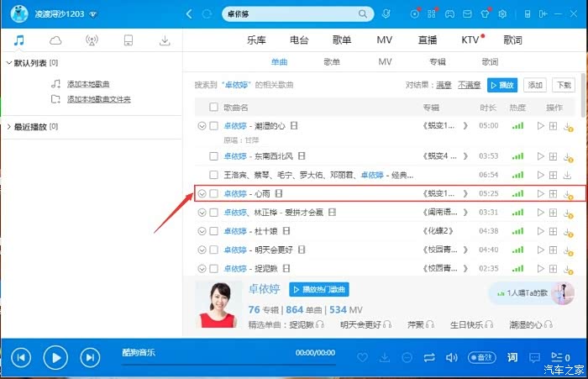Download the 潮湿的心 song

tap(568, 126)
